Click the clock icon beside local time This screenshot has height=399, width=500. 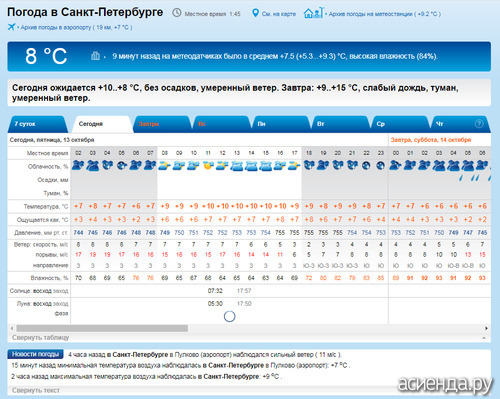177,13
